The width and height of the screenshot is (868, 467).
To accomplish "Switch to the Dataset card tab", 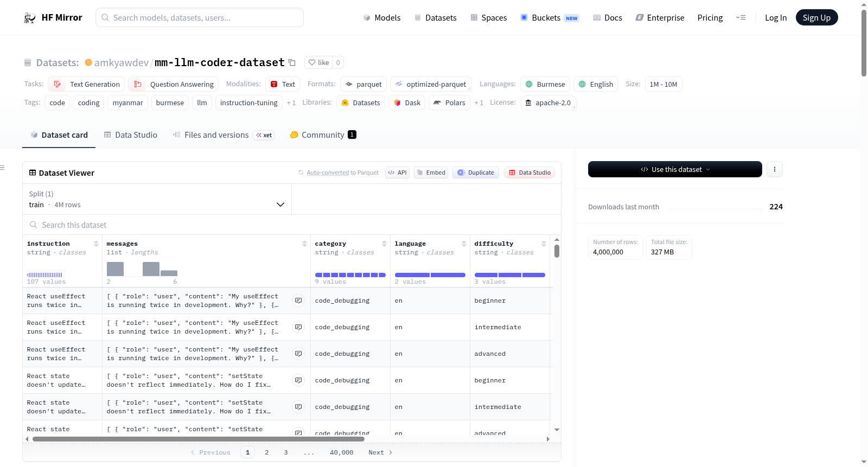I will pyautogui.click(x=59, y=135).
